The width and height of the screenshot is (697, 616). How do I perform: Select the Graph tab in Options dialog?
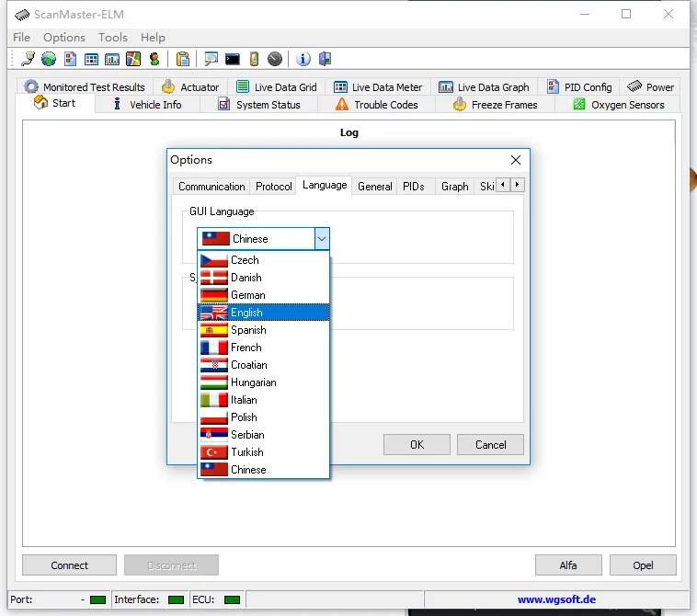click(455, 187)
